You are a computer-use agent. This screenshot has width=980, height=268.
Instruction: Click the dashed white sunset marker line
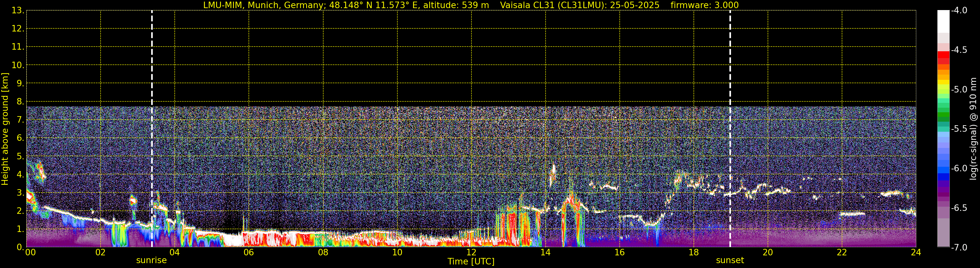point(730,129)
